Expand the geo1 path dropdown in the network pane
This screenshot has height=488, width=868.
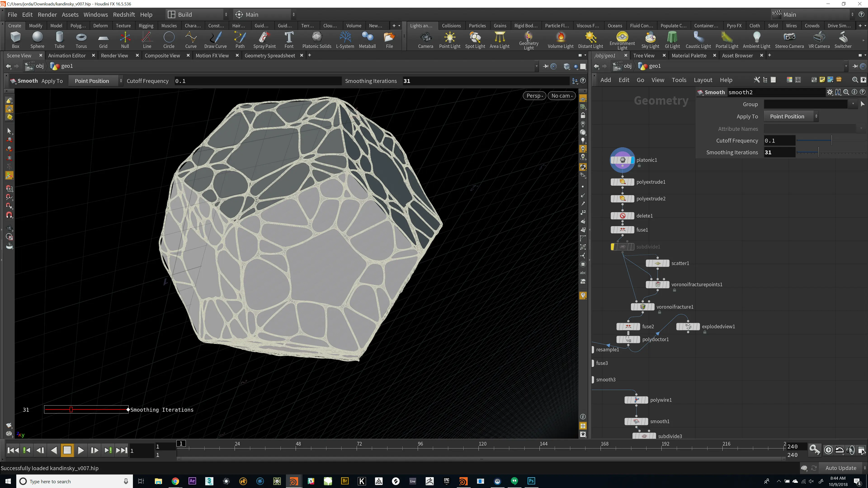(x=846, y=66)
